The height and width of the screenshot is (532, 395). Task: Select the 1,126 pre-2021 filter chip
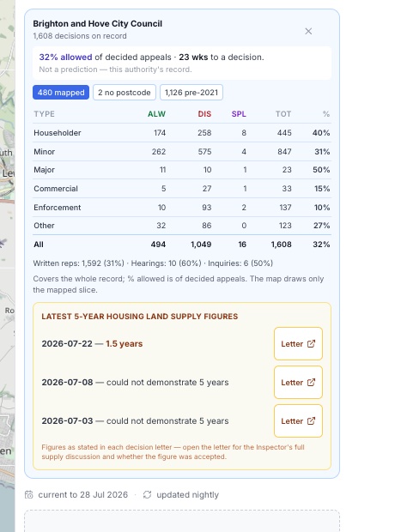[x=191, y=93]
